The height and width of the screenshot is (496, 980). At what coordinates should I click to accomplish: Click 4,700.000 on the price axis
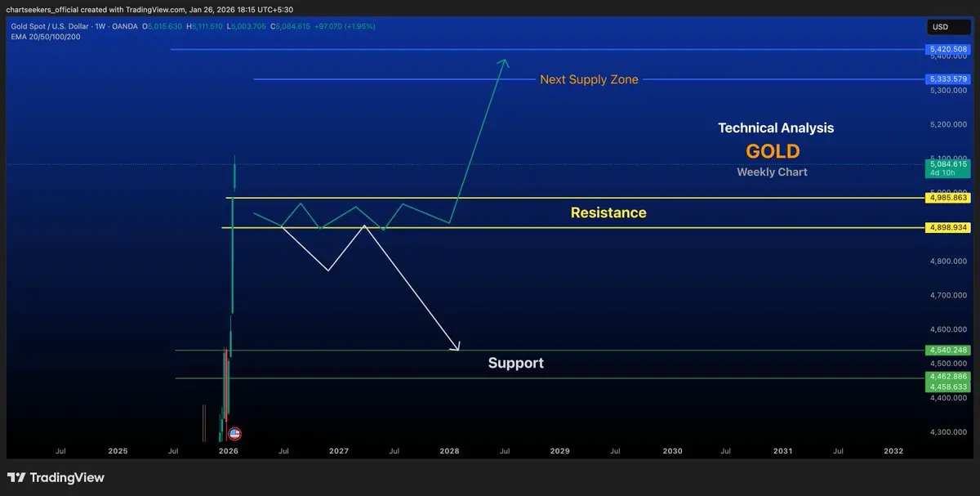coord(947,295)
